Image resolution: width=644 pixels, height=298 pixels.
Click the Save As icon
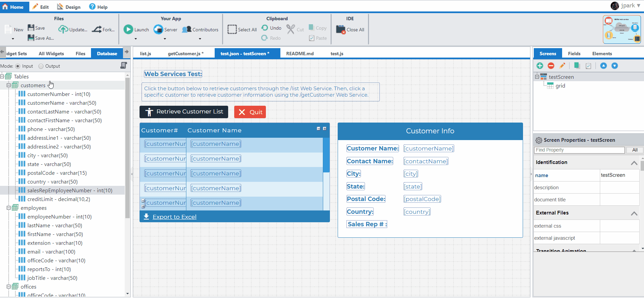coord(31,38)
